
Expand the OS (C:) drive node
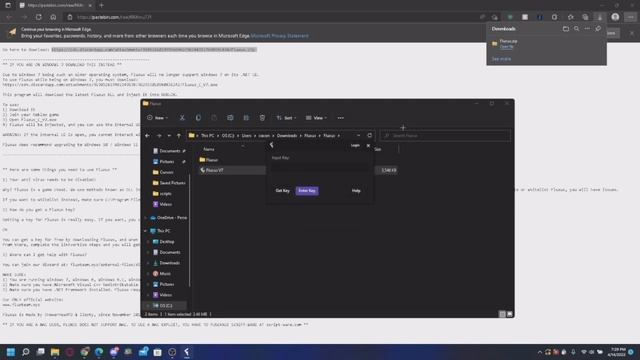click(148, 305)
